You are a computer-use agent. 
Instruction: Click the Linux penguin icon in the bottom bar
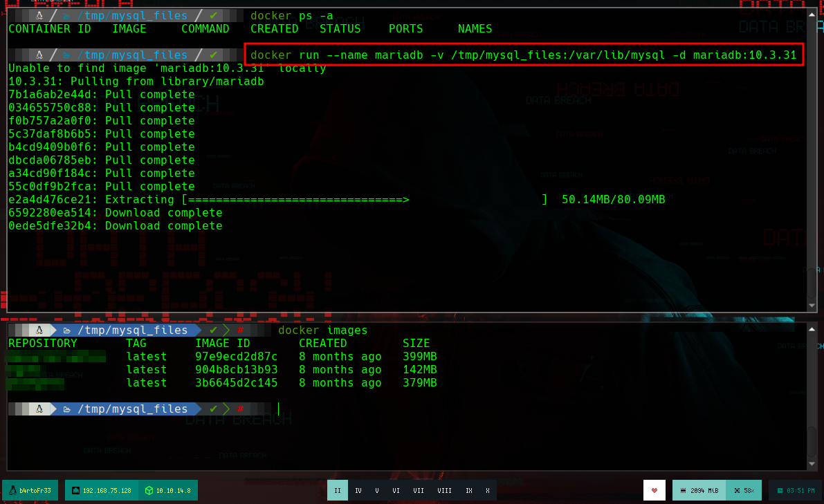point(12,490)
